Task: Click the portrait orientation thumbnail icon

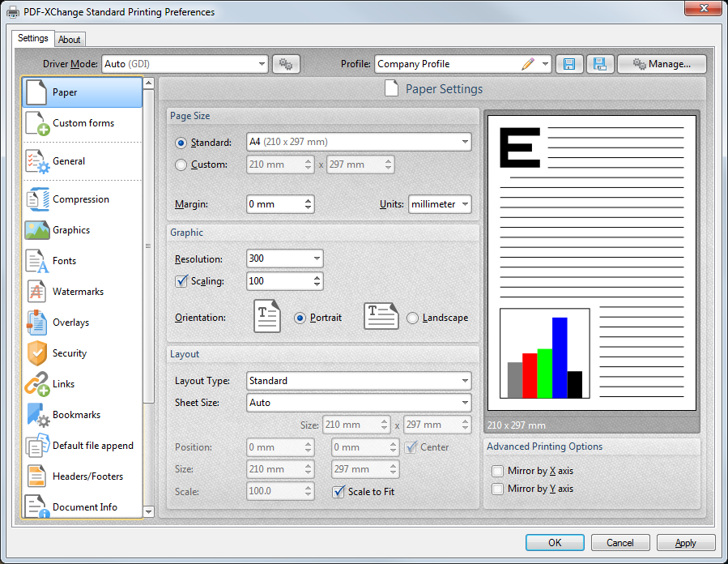Action: 267,316
